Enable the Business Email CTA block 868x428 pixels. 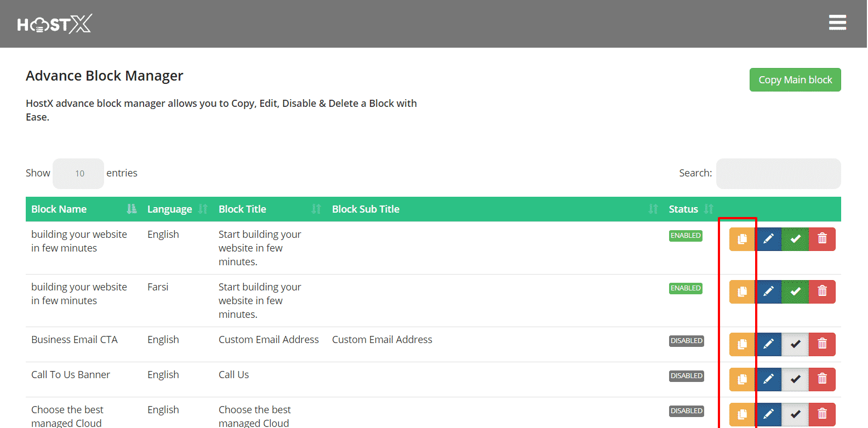[795, 344]
